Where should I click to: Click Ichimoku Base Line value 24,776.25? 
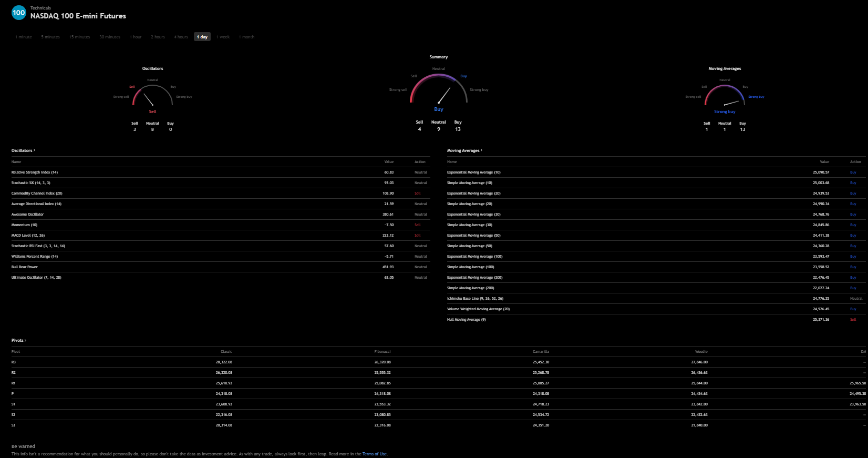(x=821, y=299)
